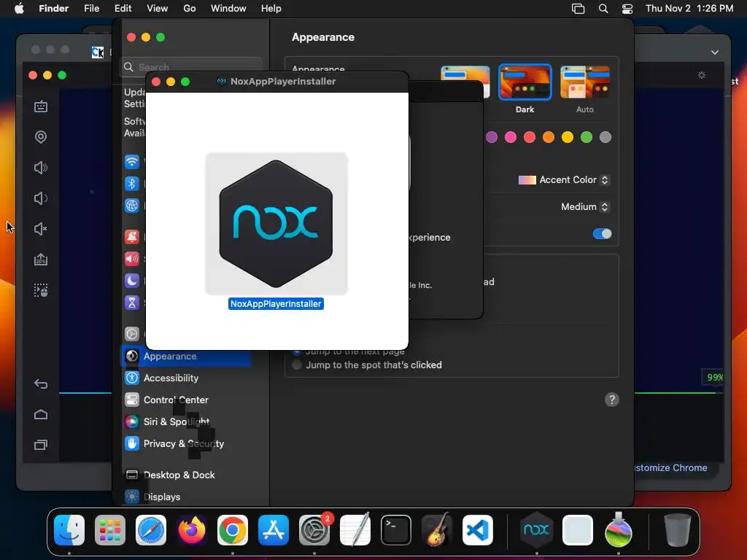Click Customize Chrome link in background
747x560 pixels.
671,467
